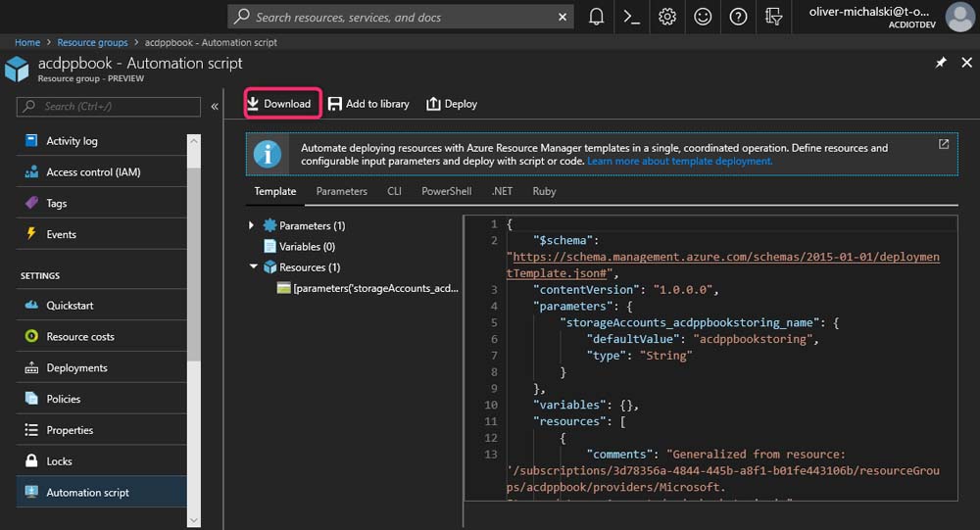
Task: Click the feedback smiley icon
Action: 703,17
